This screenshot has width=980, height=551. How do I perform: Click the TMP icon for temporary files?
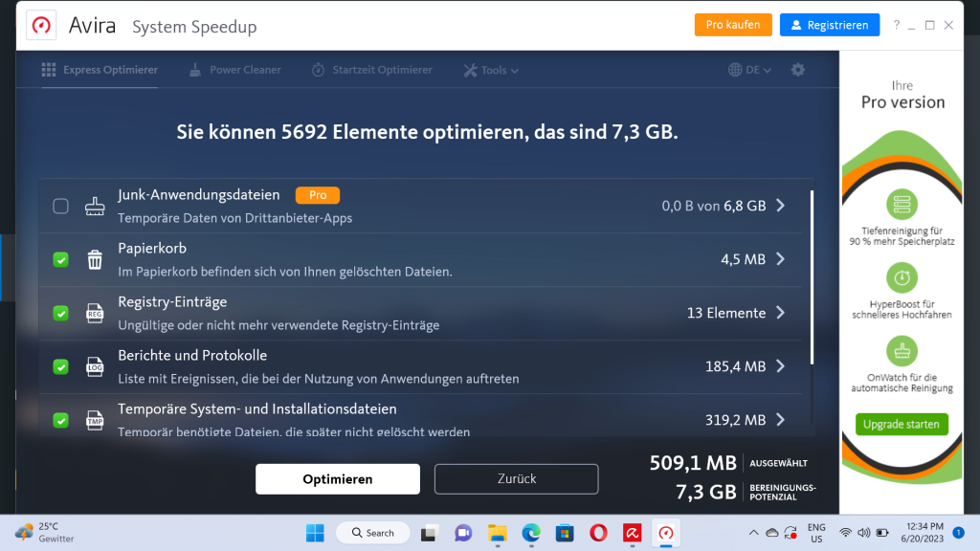click(x=95, y=420)
